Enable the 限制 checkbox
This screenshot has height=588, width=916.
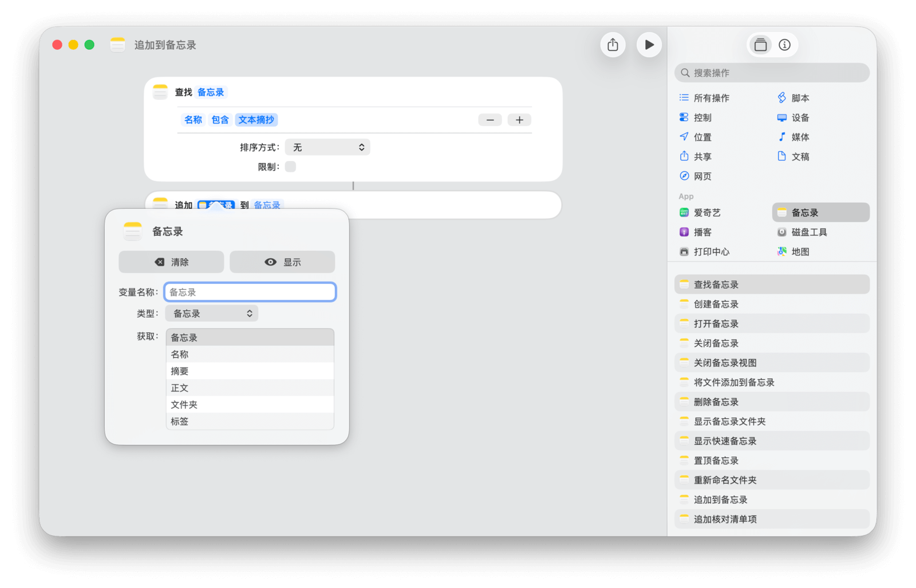click(x=290, y=167)
